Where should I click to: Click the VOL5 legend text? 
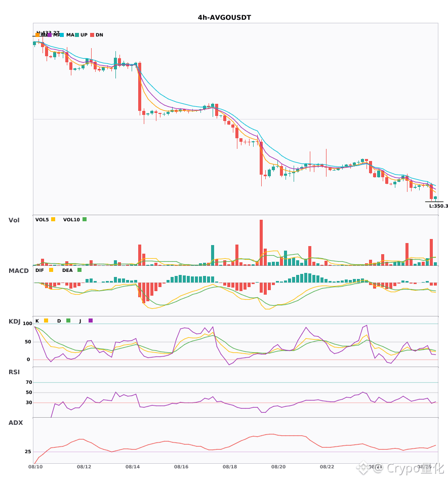click(42, 220)
